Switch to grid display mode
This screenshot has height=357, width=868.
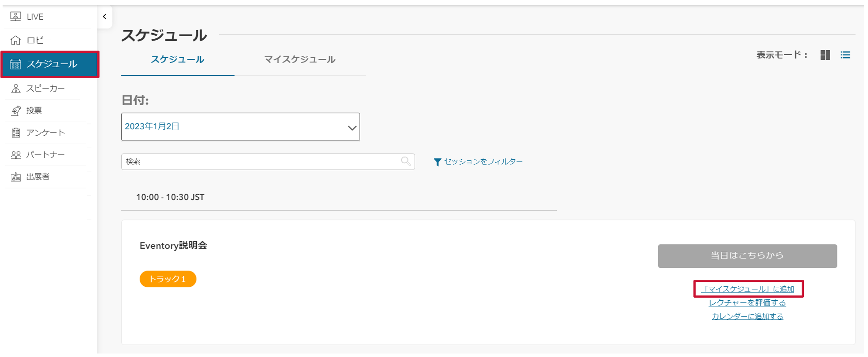(825, 55)
